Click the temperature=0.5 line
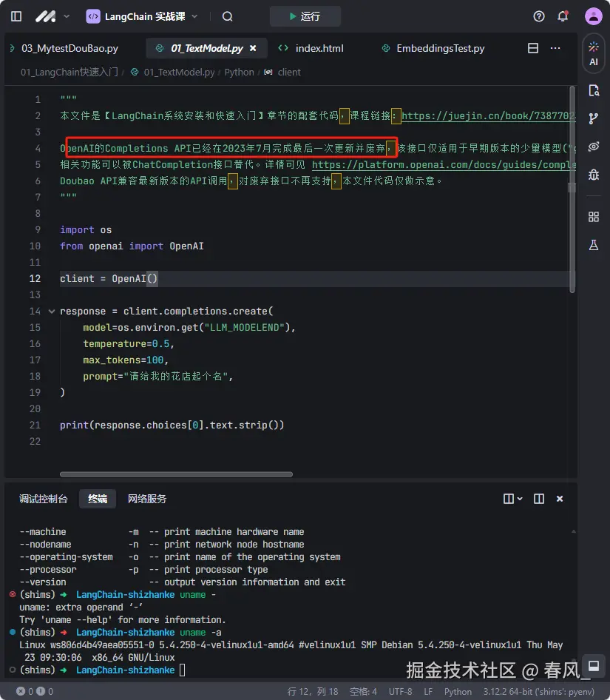 [x=129, y=344]
